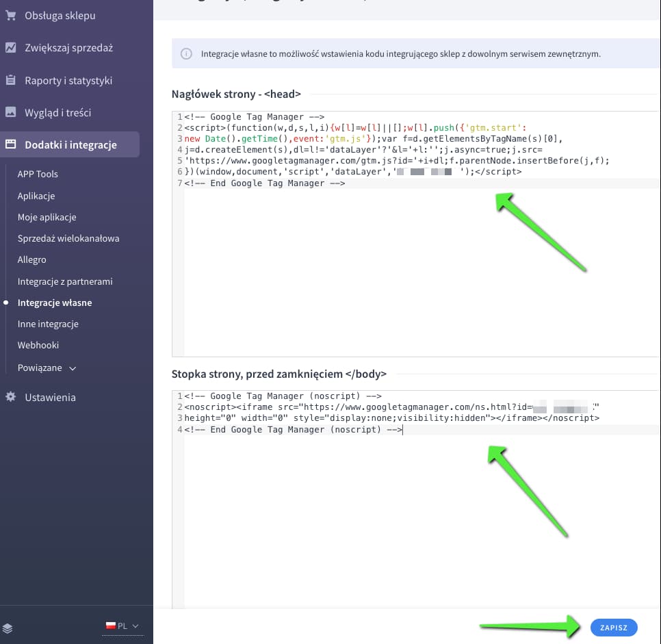
Task: Go to Aplikacje submenu item
Action: [36, 196]
